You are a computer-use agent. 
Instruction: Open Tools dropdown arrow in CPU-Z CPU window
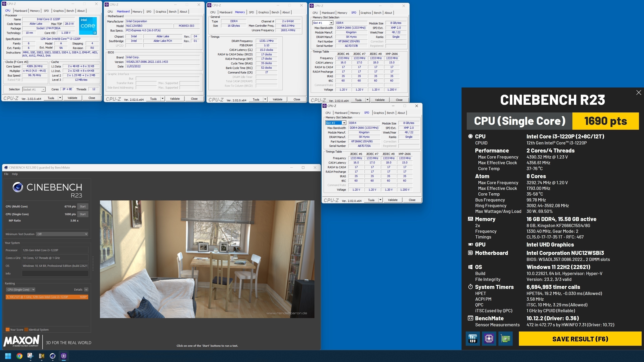pyautogui.click(x=60, y=98)
